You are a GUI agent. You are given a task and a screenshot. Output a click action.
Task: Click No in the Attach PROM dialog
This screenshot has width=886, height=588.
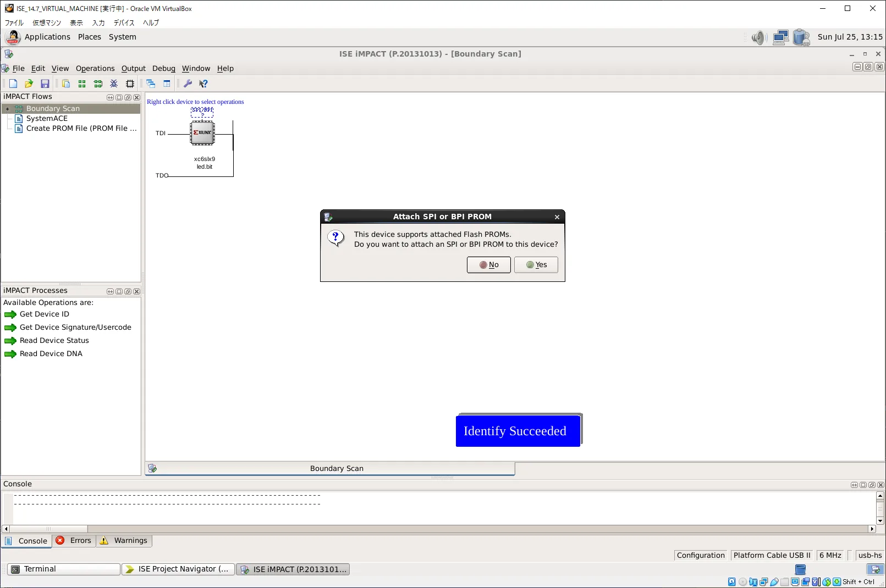[x=489, y=265]
